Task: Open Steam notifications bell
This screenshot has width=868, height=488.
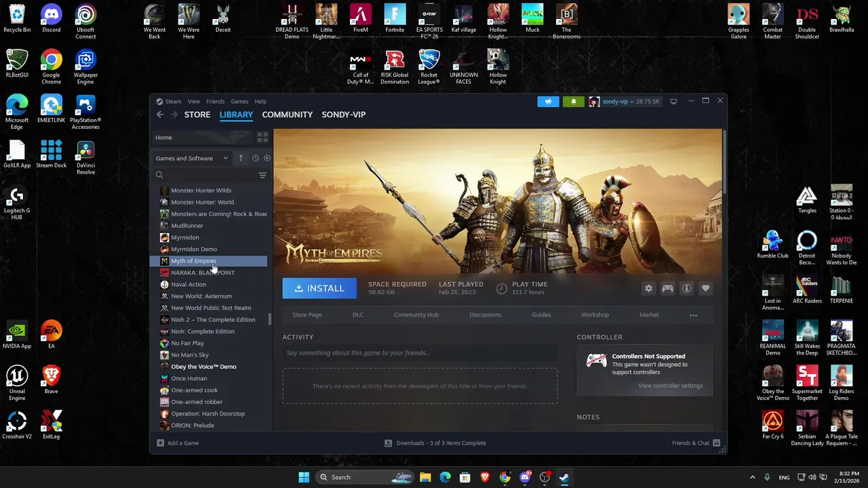Action: pos(573,102)
